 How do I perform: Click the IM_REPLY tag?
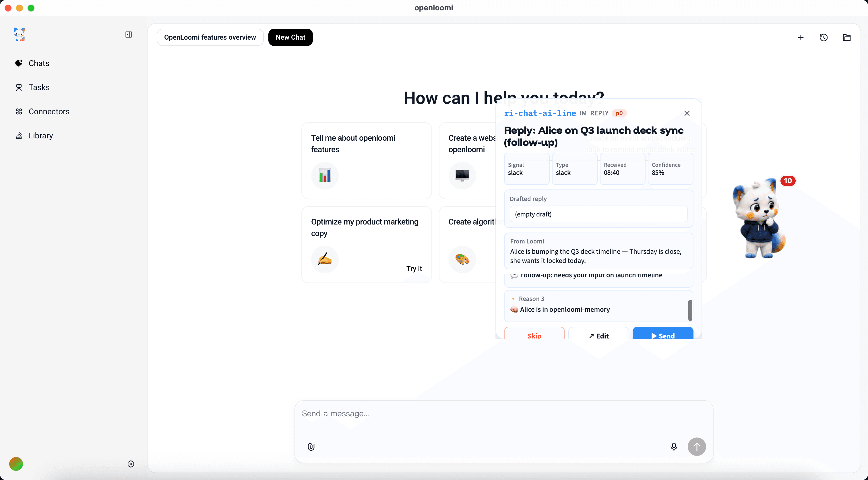tap(594, 113)
